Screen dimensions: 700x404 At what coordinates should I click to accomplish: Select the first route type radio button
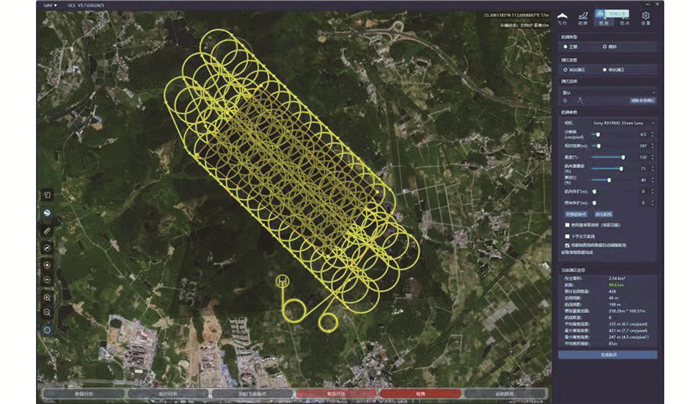tap(565, 47)
